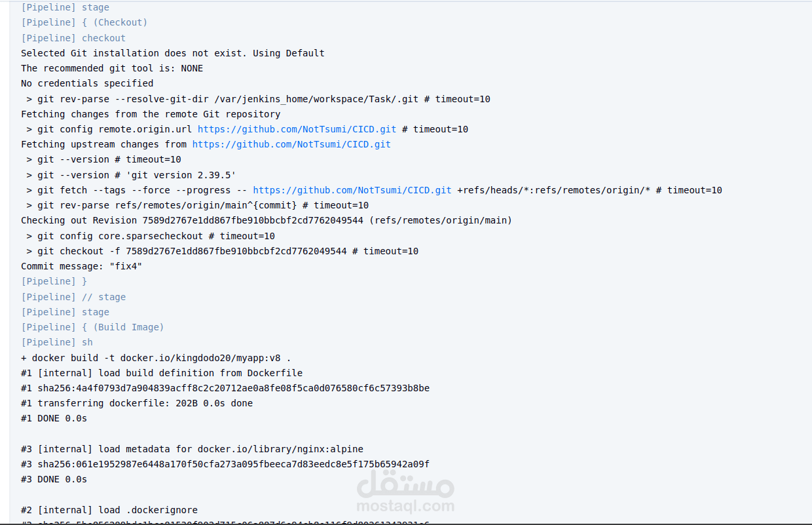Click the mostaql.com watermark text

pos(405,506)
